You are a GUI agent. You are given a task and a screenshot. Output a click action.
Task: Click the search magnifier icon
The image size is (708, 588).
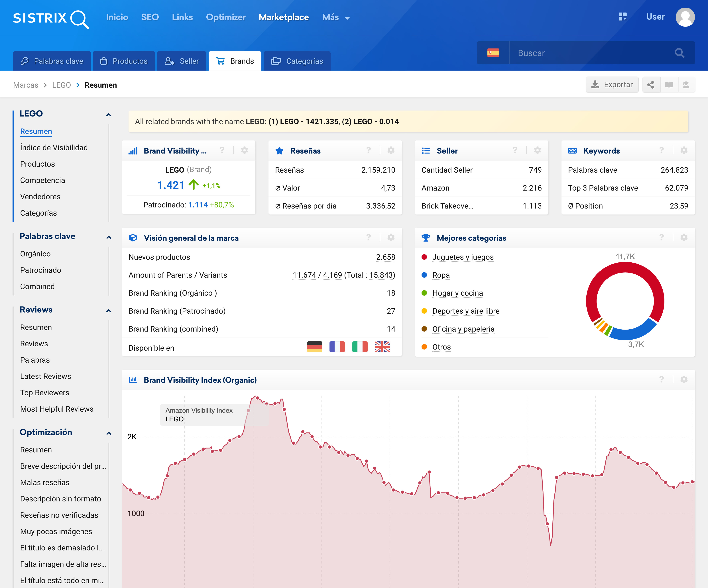pos(679,53)
